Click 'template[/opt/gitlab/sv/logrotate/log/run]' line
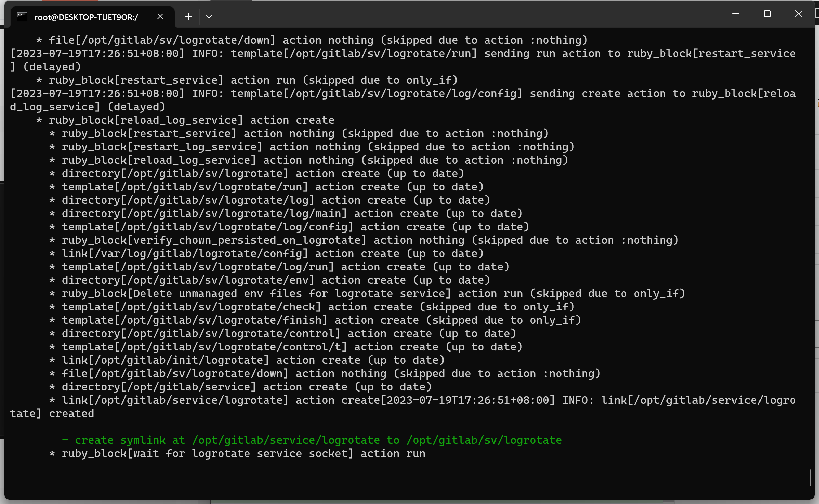This screenshot has width=819, height=504. point(279,267)
